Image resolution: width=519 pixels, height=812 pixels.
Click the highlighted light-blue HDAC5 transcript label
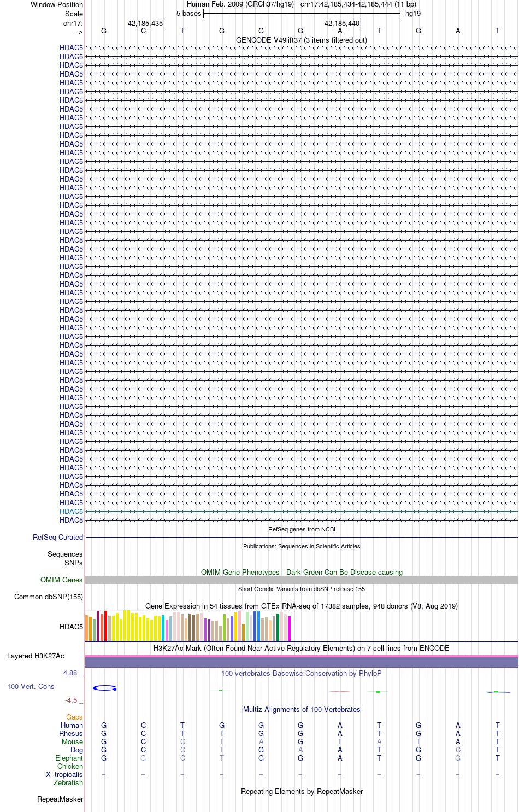[x=71, y=511]
